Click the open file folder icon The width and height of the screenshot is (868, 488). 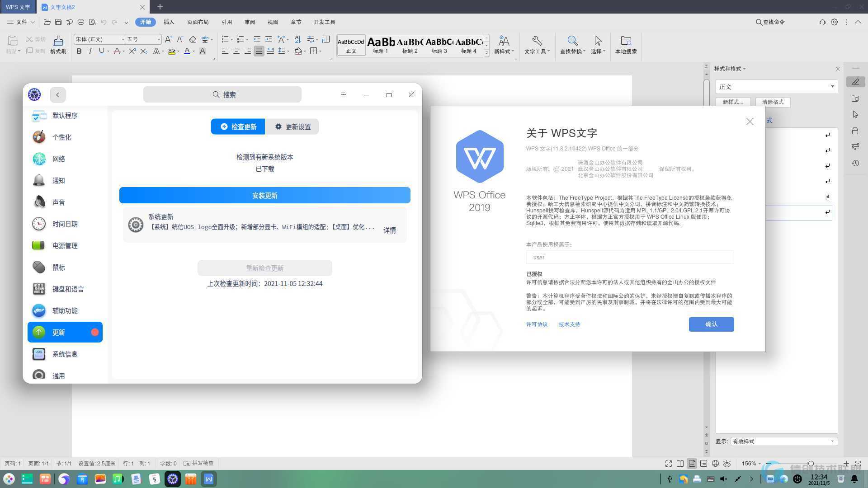pyautogui.click(x=47, y=22)
